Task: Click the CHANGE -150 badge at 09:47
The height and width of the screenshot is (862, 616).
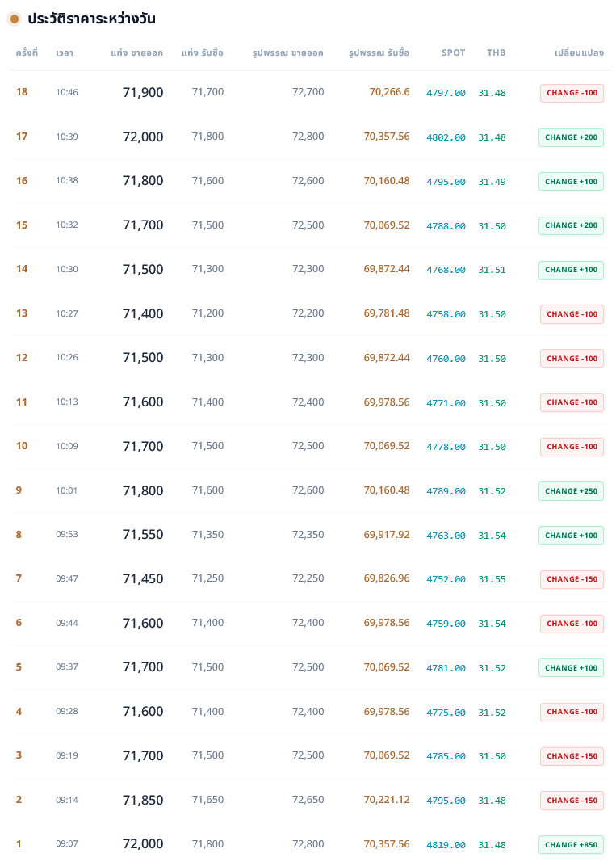Action: 572,579
